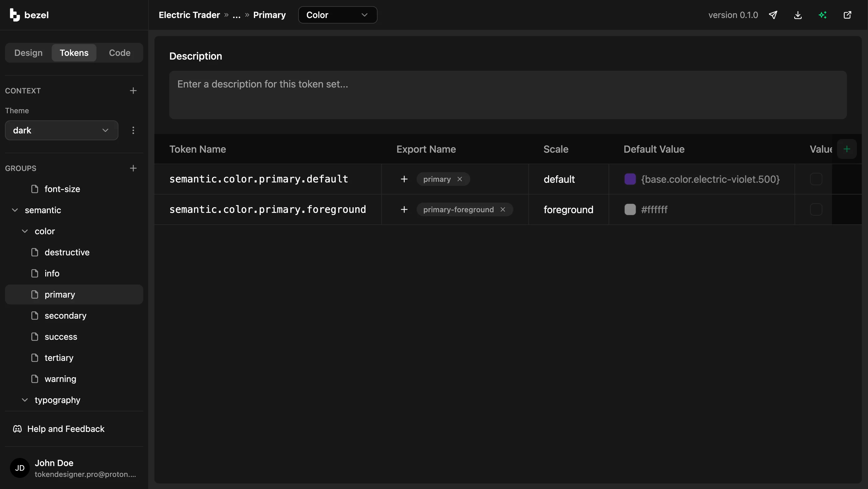Open theme options three-dot menu

(133, 131)
